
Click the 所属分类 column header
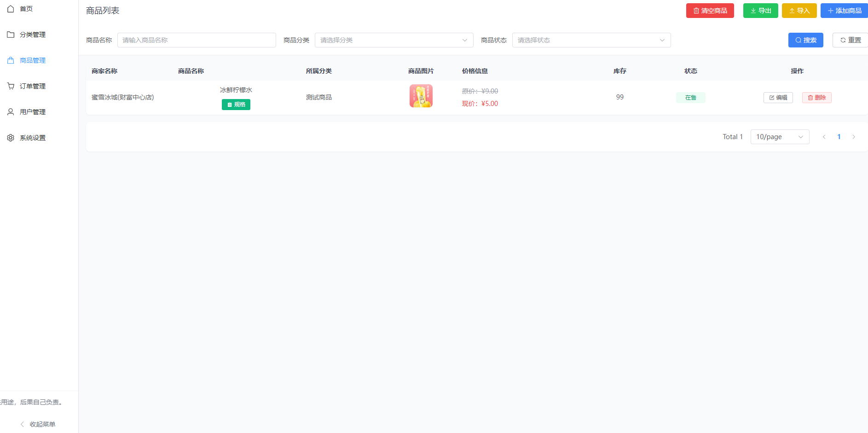pos(319,71)
